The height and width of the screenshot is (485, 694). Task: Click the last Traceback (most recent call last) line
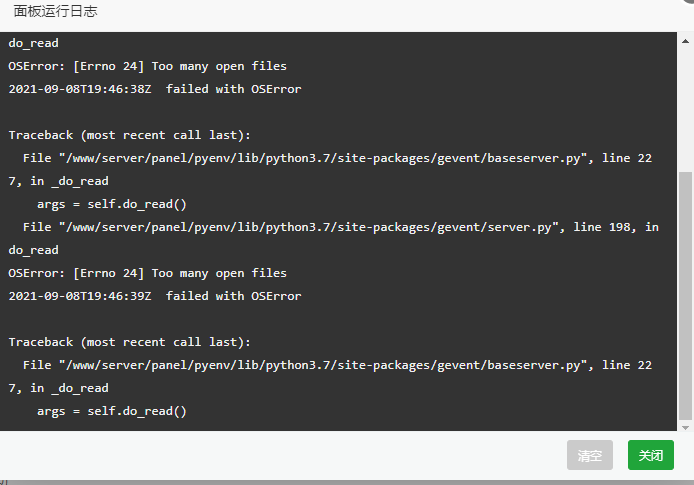point(129,342)
